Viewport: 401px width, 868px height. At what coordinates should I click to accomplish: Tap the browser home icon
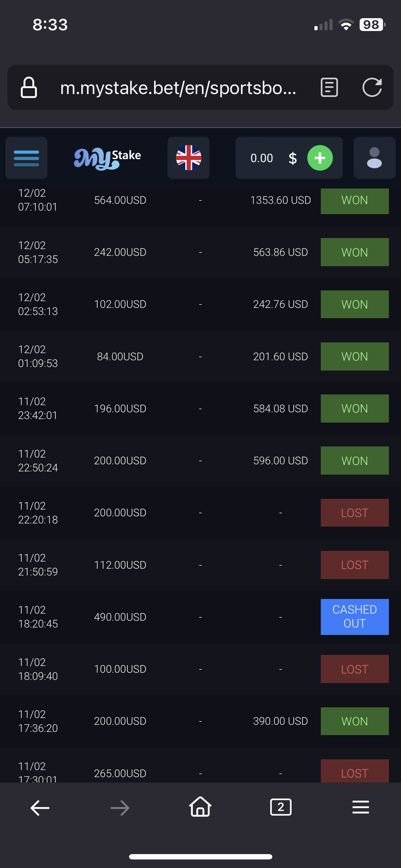point(200,807)
